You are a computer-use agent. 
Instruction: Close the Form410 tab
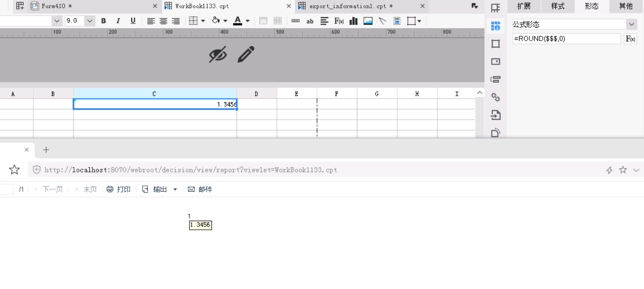tap(155, 6)
